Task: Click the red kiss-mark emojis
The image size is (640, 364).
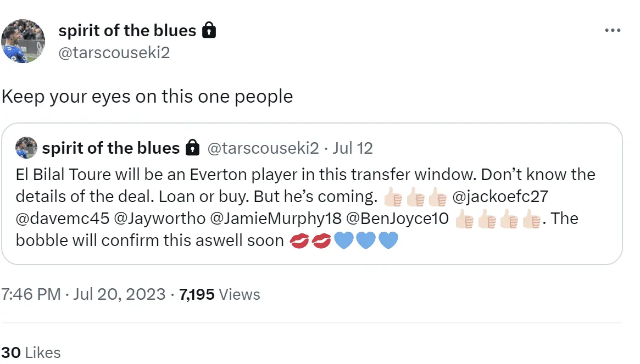Action: point(310,240)
